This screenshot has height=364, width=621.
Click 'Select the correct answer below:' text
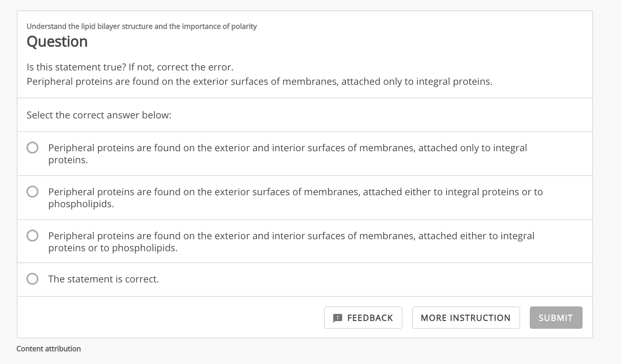[99, 115]
